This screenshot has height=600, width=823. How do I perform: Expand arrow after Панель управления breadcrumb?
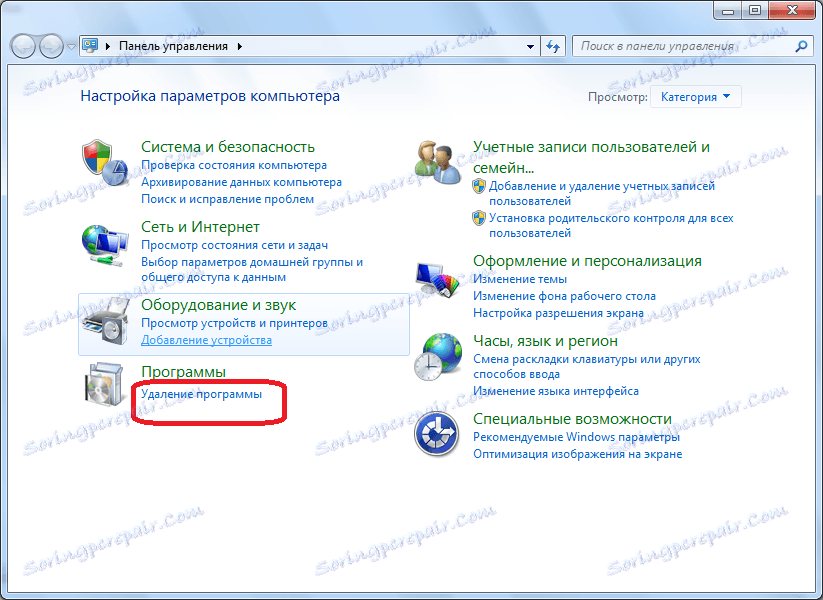click(240, 46)
